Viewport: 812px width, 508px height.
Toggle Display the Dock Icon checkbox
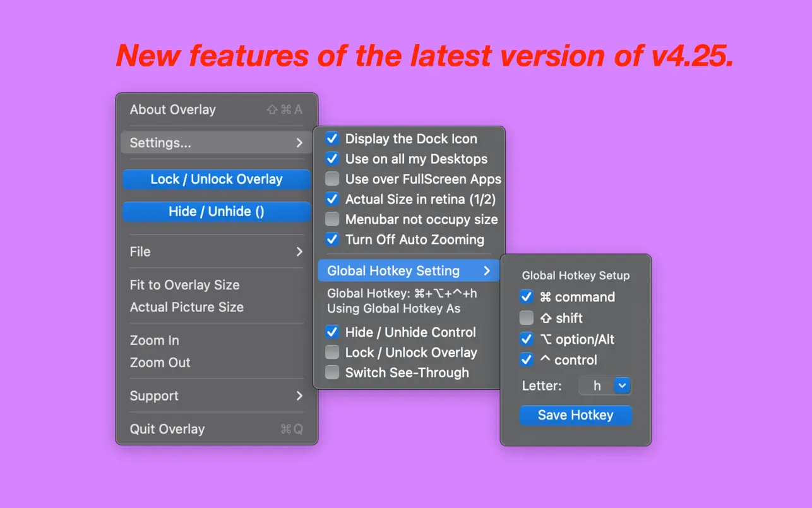coord(332,138)
